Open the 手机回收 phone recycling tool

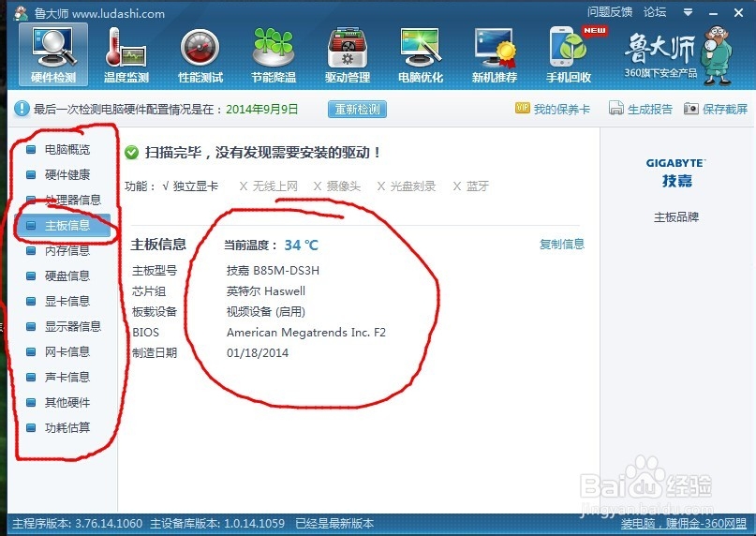[x=569, y=54]
